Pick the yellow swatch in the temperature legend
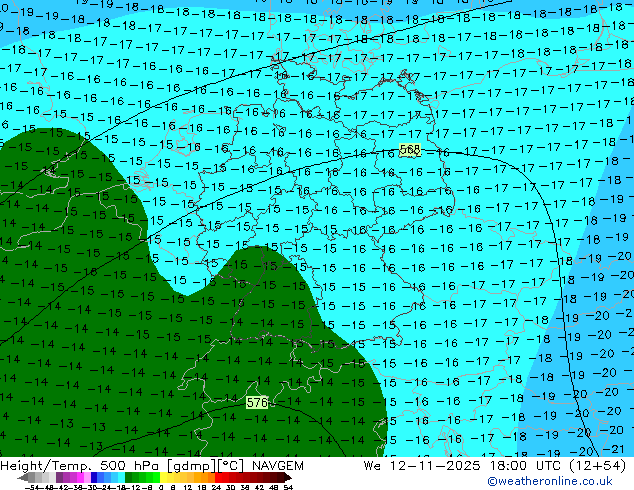Screen dimensions: 634x490 pos(163,477)
